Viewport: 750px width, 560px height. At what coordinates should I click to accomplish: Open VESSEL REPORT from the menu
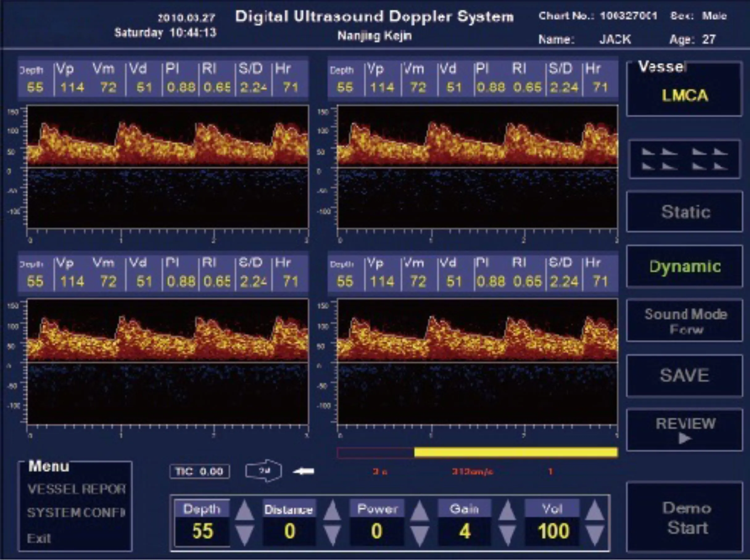[x=76, y=489]
